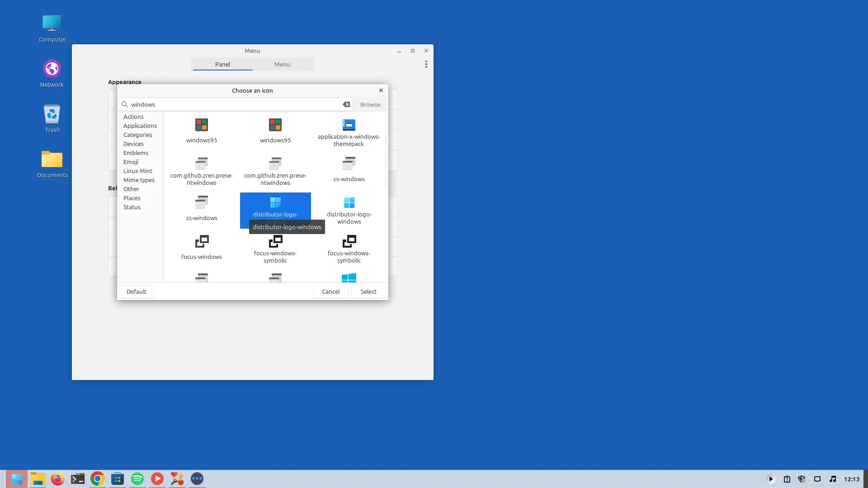Open the software store bag icon
This screenshot has height=488, width=868.
[118, 479]
